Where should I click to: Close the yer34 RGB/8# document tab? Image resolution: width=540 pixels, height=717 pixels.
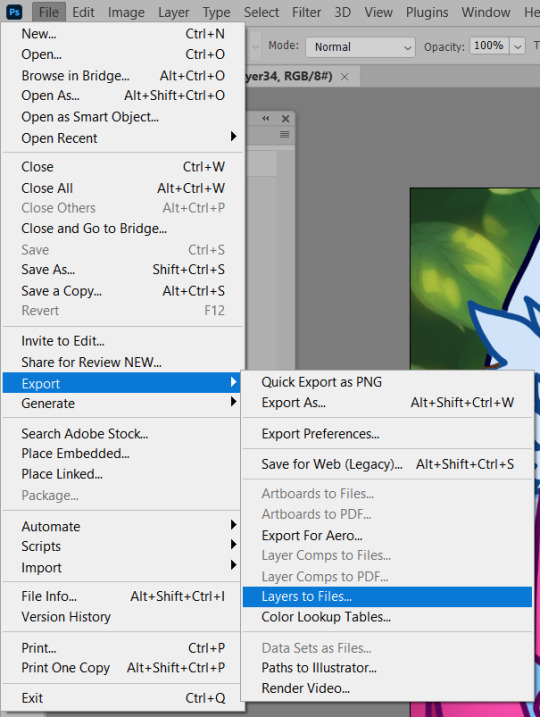[344, 77]
